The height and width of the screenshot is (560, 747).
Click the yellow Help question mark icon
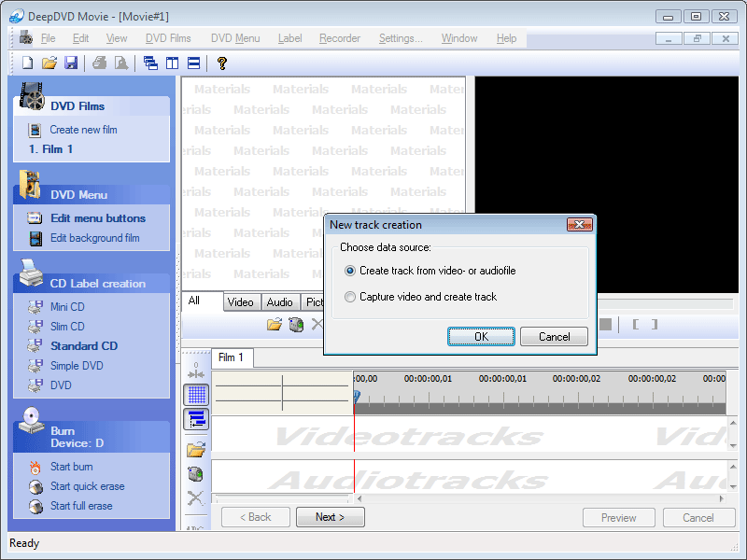(x=222, y=63)
